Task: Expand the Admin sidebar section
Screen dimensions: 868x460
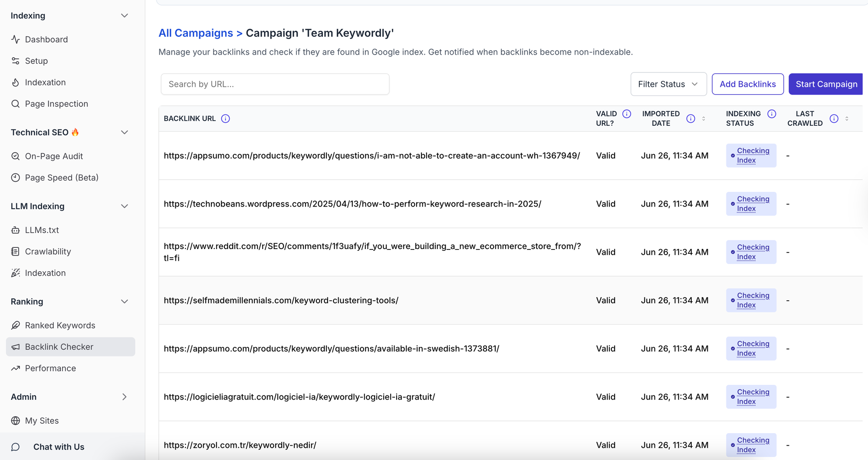Action: (125, 397)
